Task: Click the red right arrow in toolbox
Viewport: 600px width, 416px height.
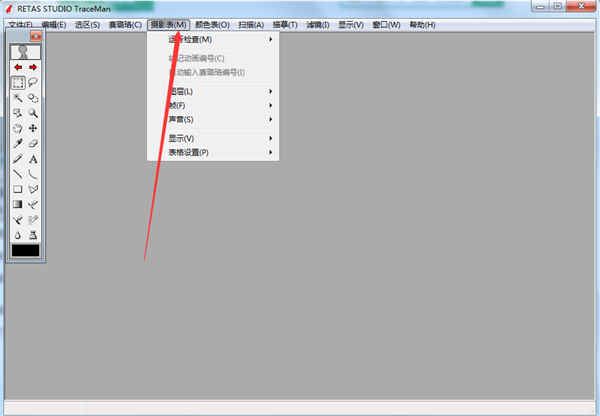Action: click(x=33, y=67)
